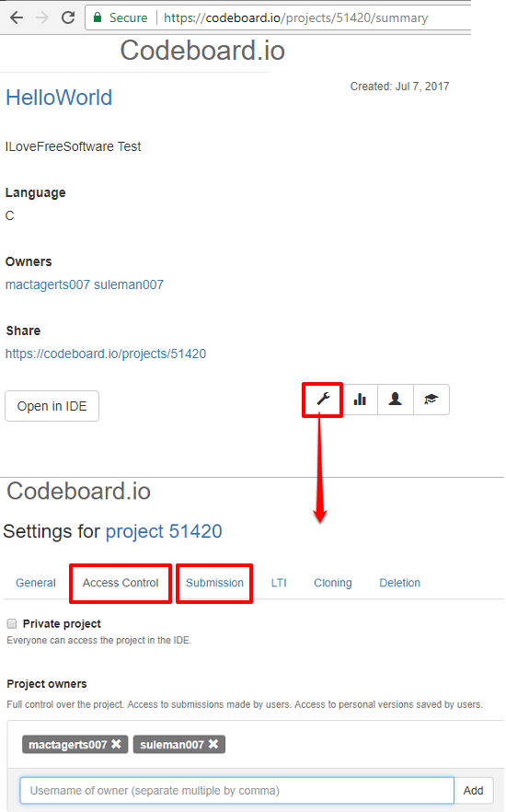The width and height of the screenshot is (506, 812).
Task: Open the bar chart statistics icon
Action: pos(360,400)
